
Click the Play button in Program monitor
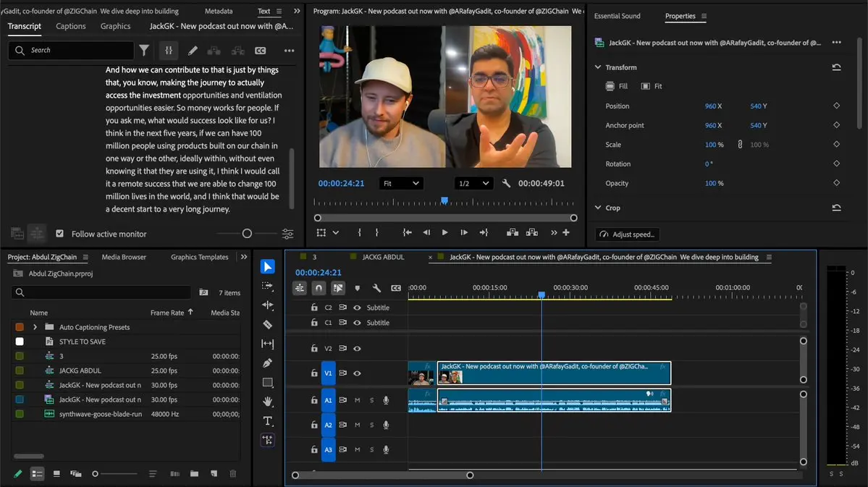444,232
